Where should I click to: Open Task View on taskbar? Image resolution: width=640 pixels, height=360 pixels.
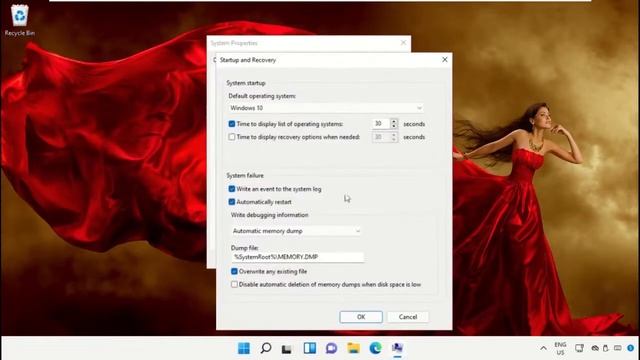(x=287, y=348)
